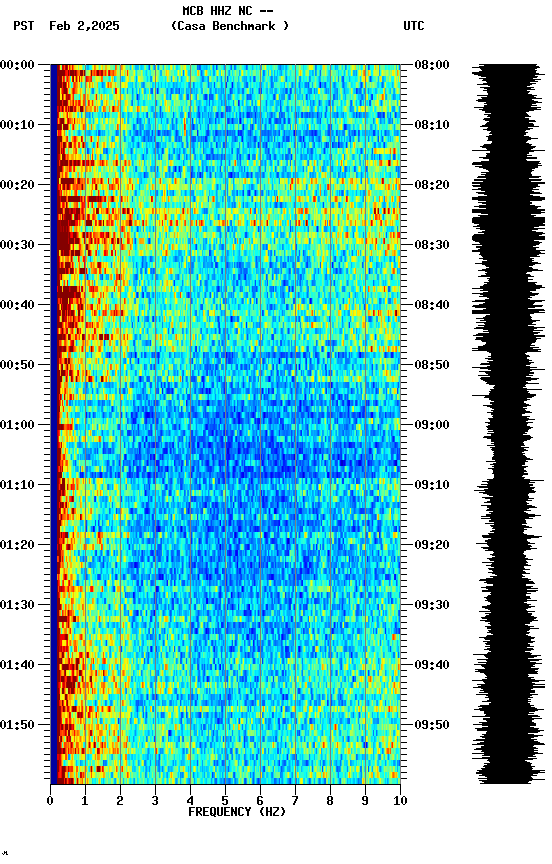Image resolution: width=552 pixels, height=864 pixels.
Task: Click the '3' frequency axis tick label
Action: [x=155, y=802]
